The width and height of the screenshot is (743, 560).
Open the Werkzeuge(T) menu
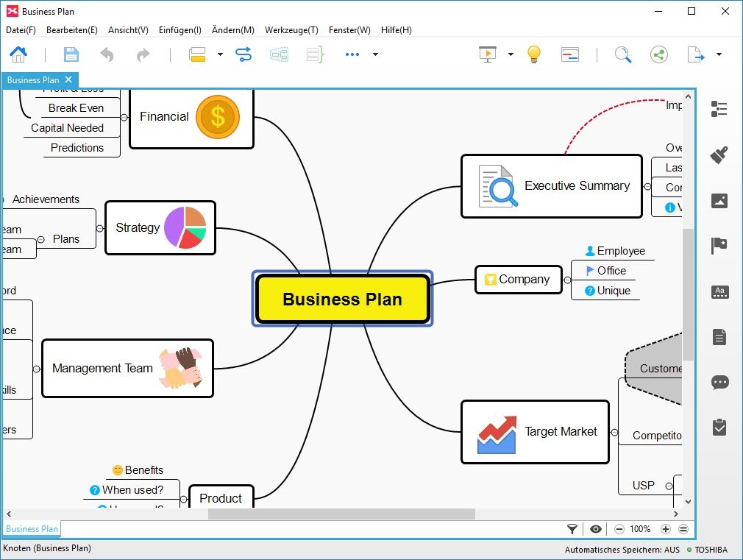[x=291, y=30]
